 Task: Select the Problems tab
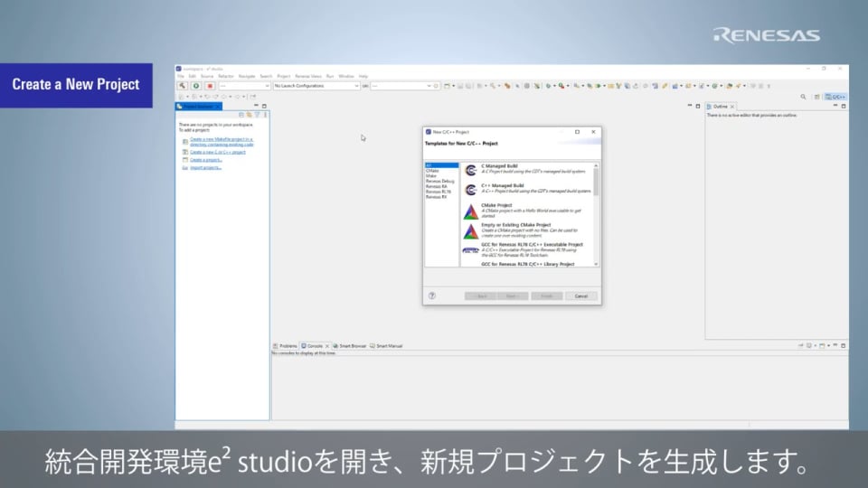285,346
